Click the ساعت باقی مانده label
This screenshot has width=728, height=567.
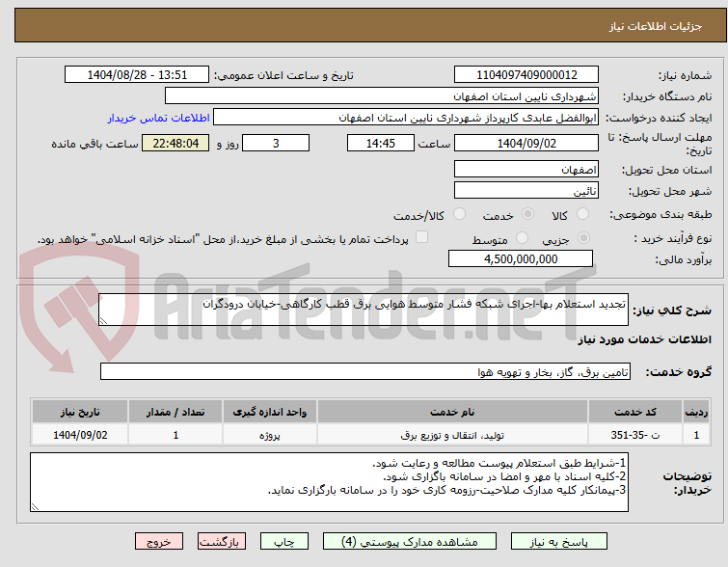94,144
